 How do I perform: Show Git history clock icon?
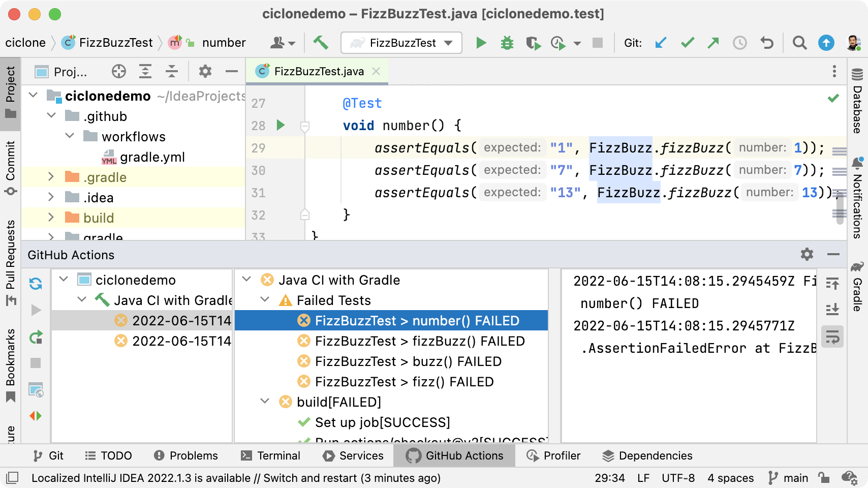739,43
